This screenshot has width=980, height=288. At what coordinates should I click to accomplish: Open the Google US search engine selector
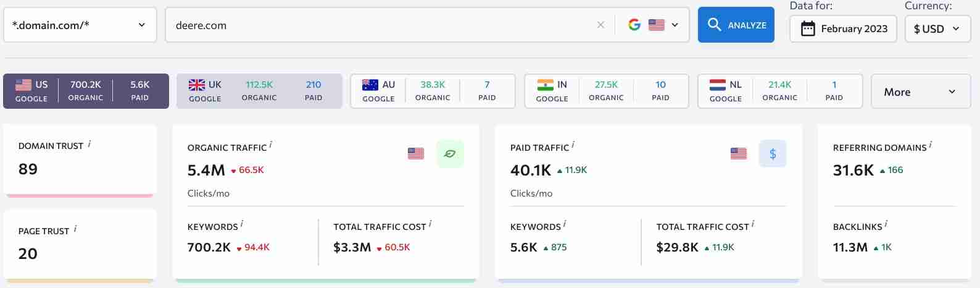coord(654,25)
